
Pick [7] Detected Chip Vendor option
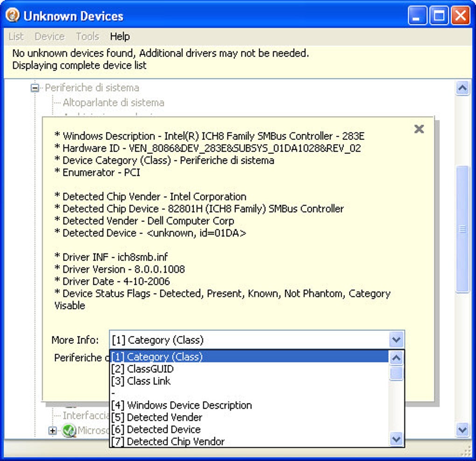pos(249,441)
